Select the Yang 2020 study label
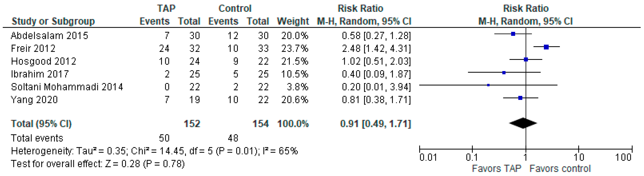This screenshot has height=176, width=644. (34, 100)
